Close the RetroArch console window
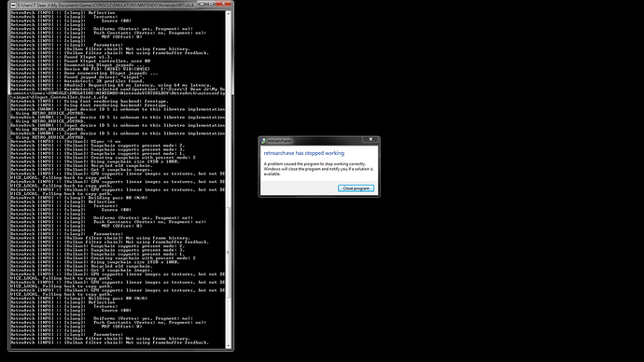Screen dimensions: 644x362 tap(224, 4)
